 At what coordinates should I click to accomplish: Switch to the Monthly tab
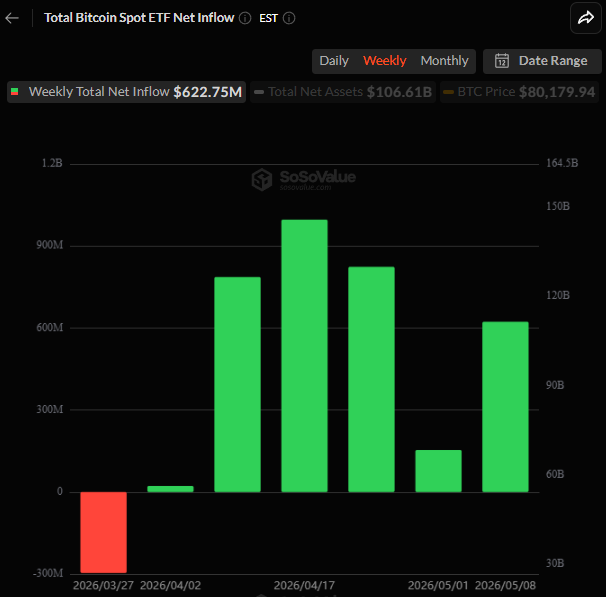[x=444, y=61]
